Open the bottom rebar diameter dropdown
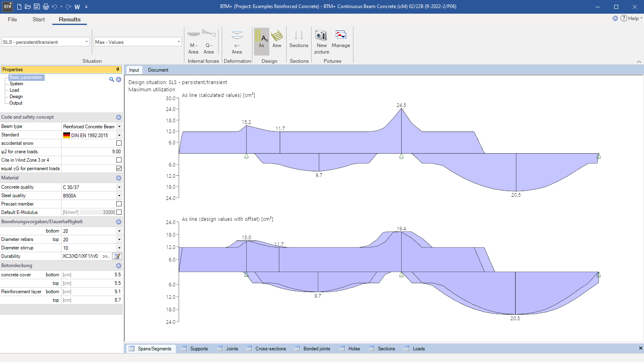This screenshot has height=362, width=644. click(119, 231)
